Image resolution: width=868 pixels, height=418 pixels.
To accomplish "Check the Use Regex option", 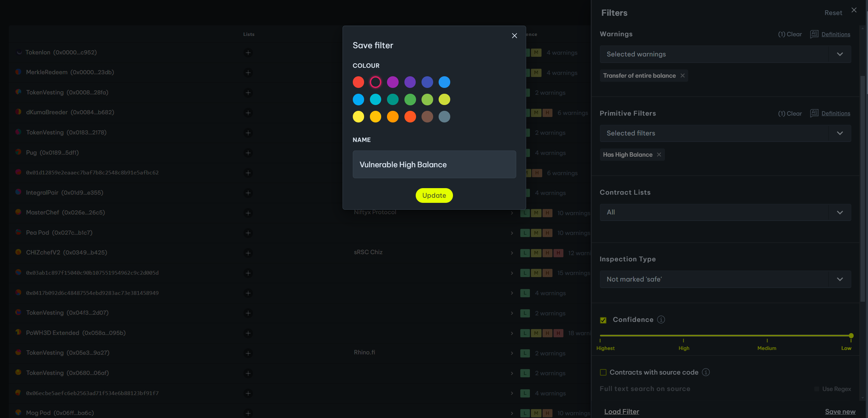I will pyautogui.click(x=816, y=389).
